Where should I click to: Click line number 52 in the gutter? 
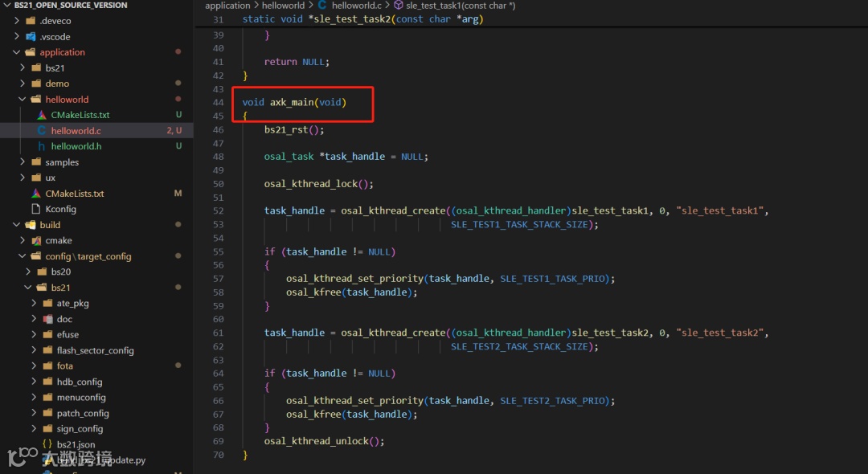(218, 210)
